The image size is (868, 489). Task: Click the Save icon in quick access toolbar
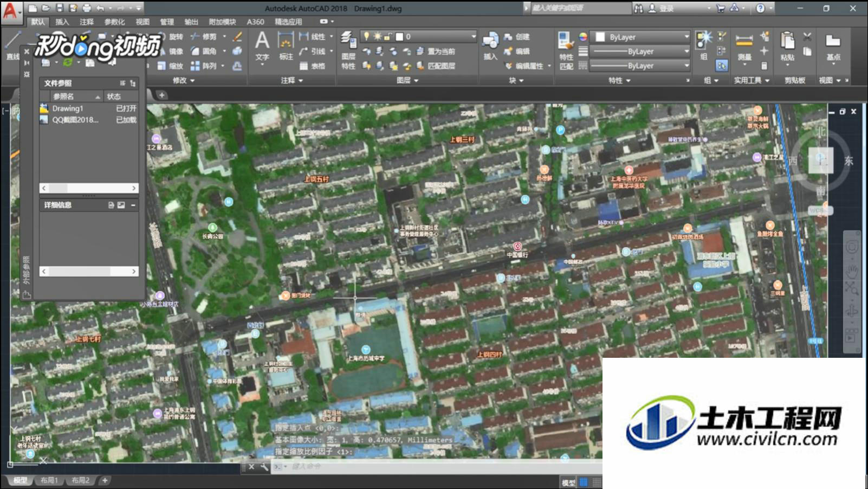tap(60, 8)
